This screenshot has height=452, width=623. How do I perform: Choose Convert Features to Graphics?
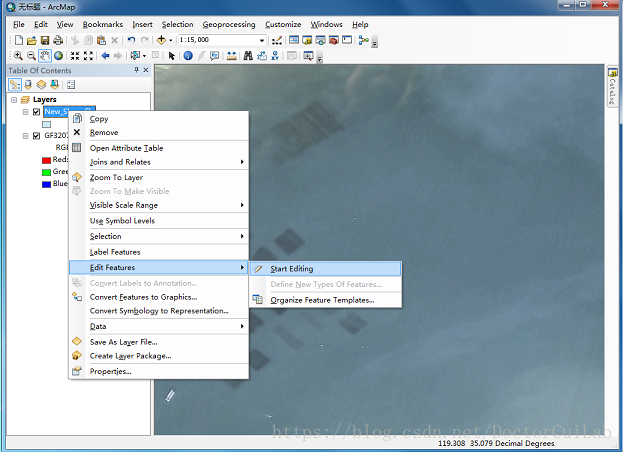[x=159, y=297]
